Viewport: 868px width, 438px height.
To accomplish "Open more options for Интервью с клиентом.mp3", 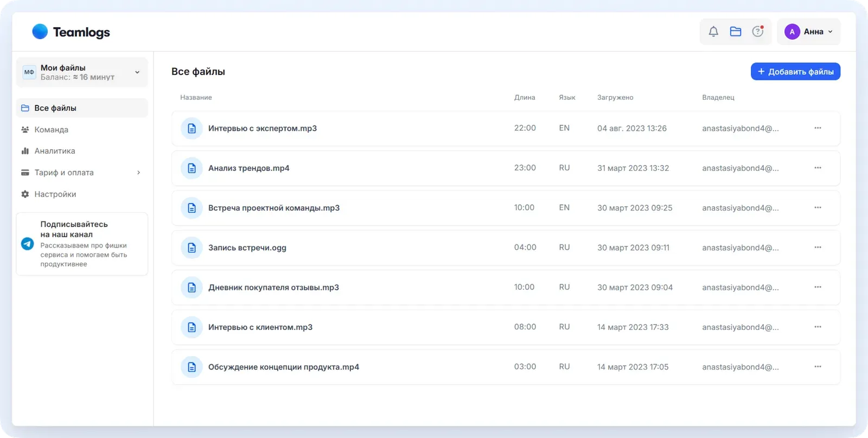I will 818,327.
